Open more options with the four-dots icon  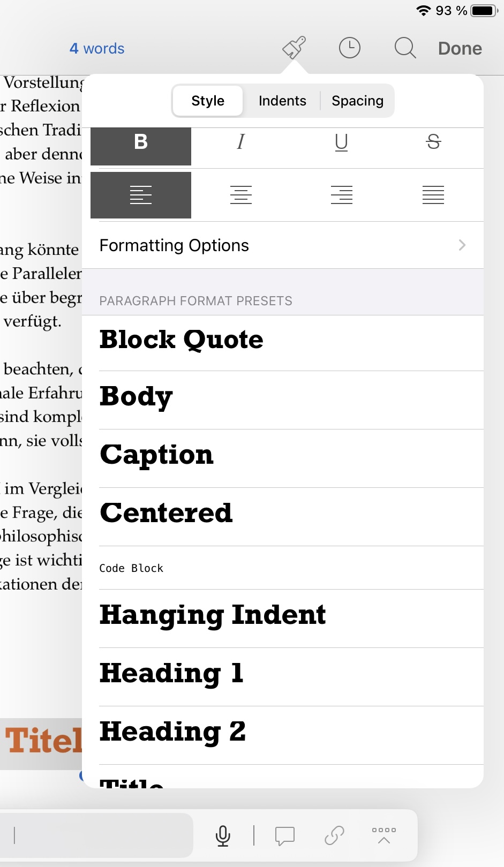(383, 834)
